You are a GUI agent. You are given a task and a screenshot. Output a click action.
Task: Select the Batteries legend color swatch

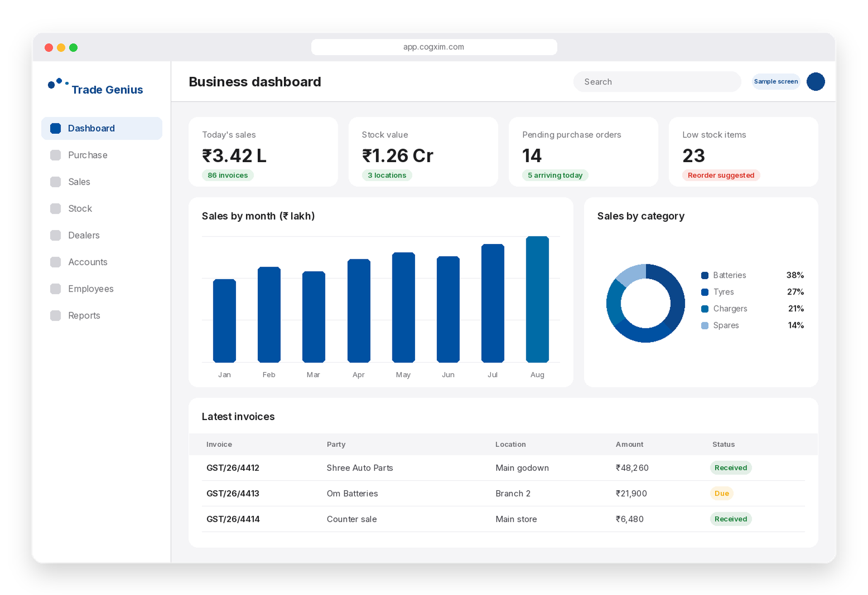704,275
